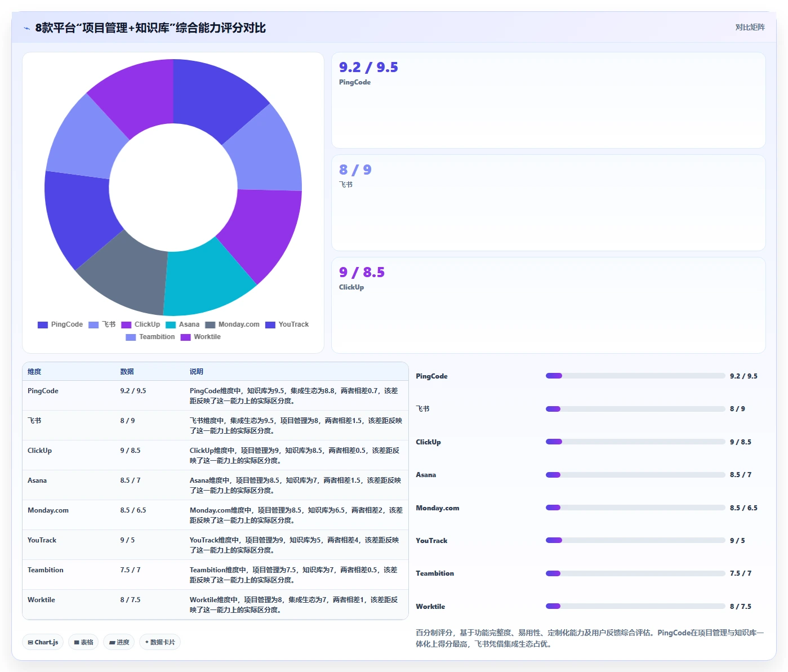Viewport: 788px width, 672px height.
Task: Select Asana row name in table
Action: [x=37, y=480]
